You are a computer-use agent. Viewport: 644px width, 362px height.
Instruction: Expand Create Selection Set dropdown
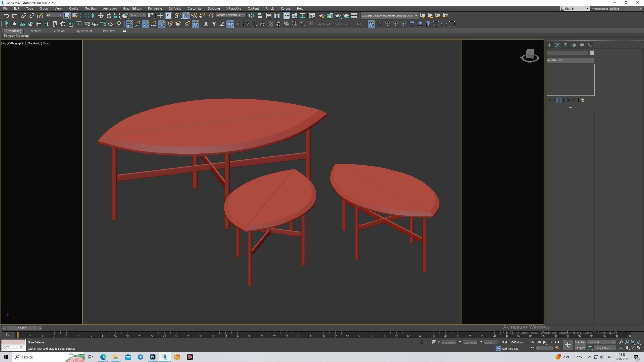pyautogui.click(x=230, y=15)
